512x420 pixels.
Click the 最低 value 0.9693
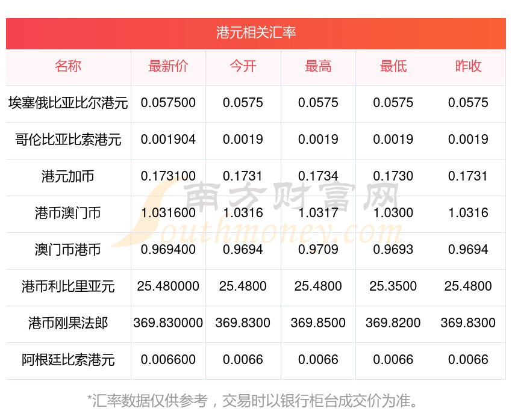pos(393,250)
